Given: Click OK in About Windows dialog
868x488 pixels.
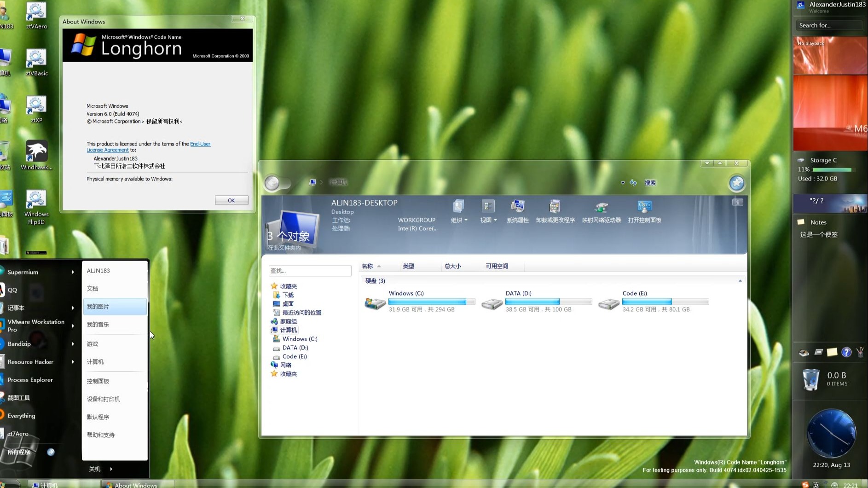Looking at the screenshot, I should click(x=231, y=200).
